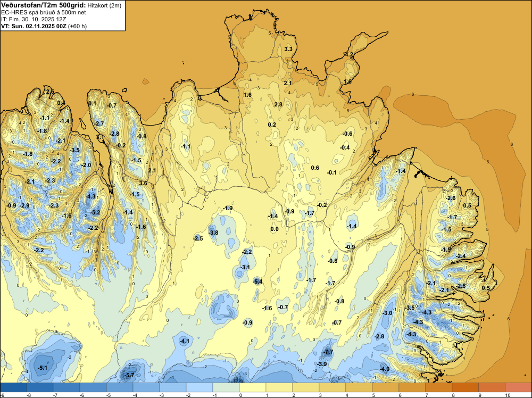The height and width of the screenshot is (398, 532).
Task: Click the '-3.1' temperature value on the map
Action: (x=245, y=267)
